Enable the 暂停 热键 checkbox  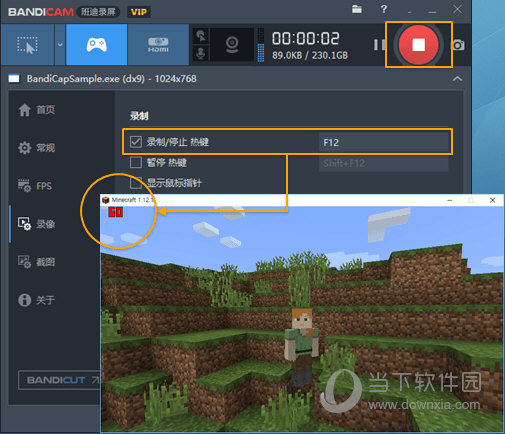(136, 163)
